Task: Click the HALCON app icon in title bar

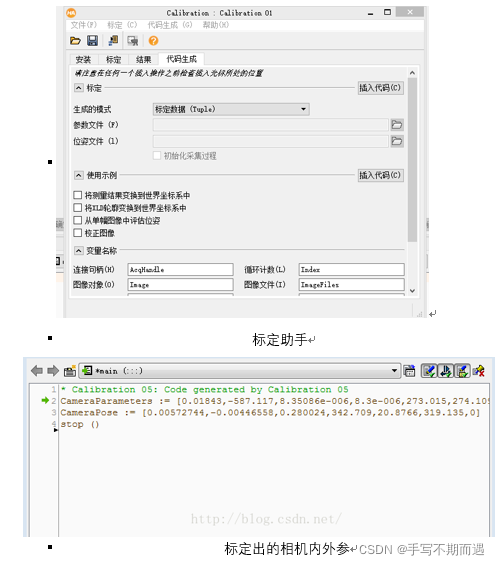Action: coord(71,13)
